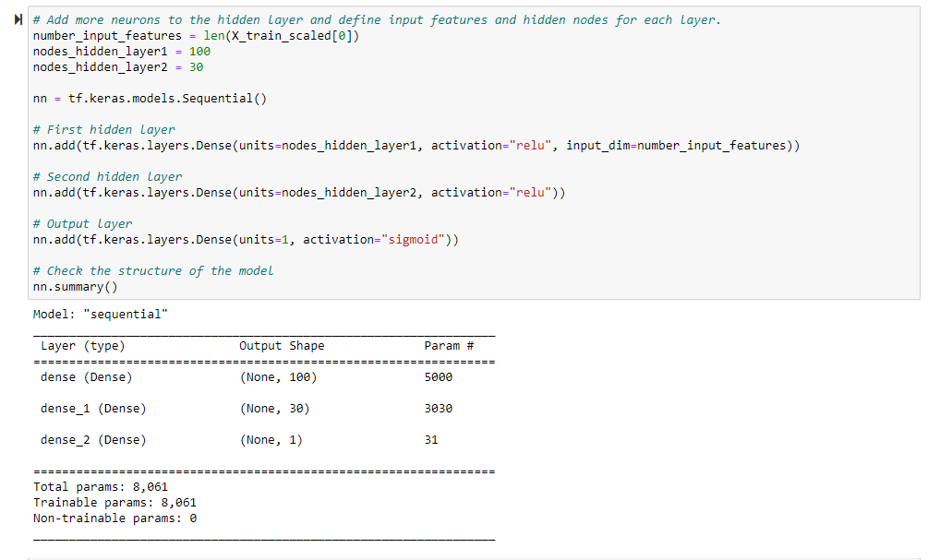Click the "Layer (type)" column header
928x560 pixels.
click(83, 346)
